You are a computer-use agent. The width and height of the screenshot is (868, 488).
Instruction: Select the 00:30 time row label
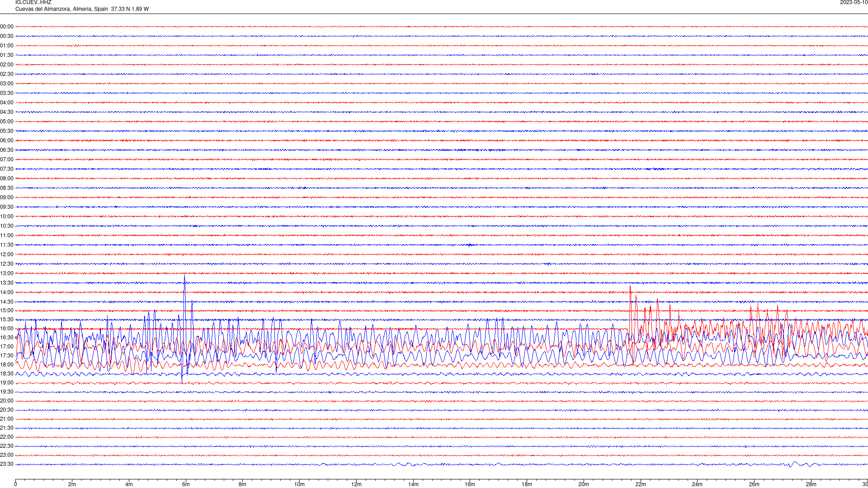[7, 36]
